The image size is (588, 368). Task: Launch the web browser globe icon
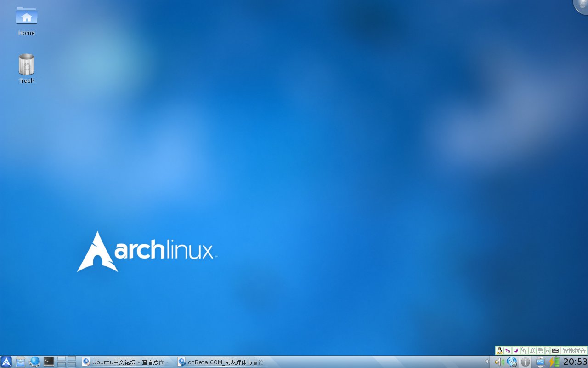34,362
